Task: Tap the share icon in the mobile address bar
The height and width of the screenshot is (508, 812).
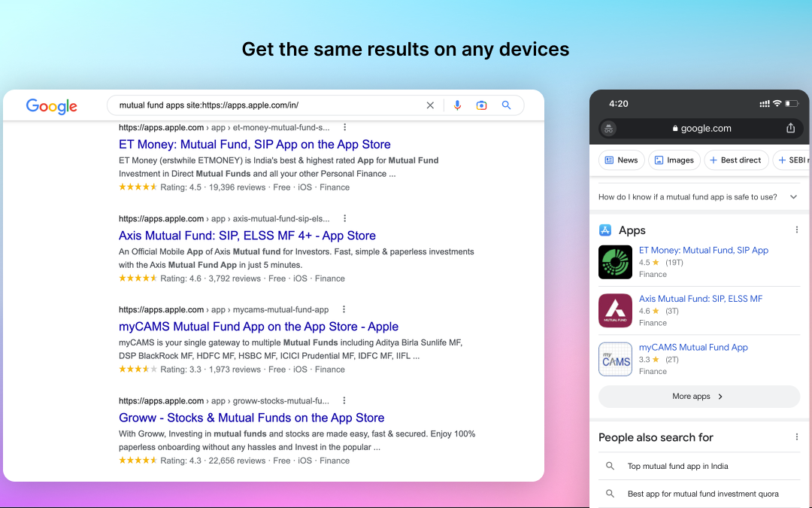Action: 790,128
